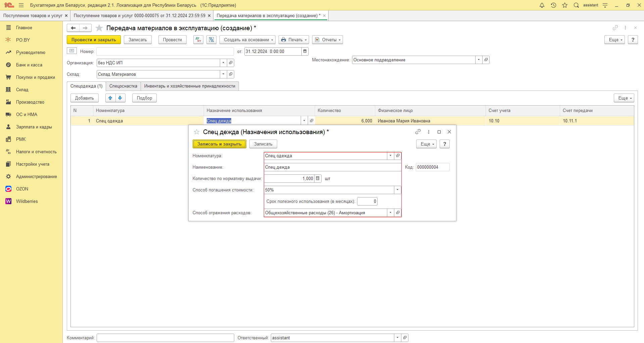Click into the Комментарий text field

[x=165, y=338]
